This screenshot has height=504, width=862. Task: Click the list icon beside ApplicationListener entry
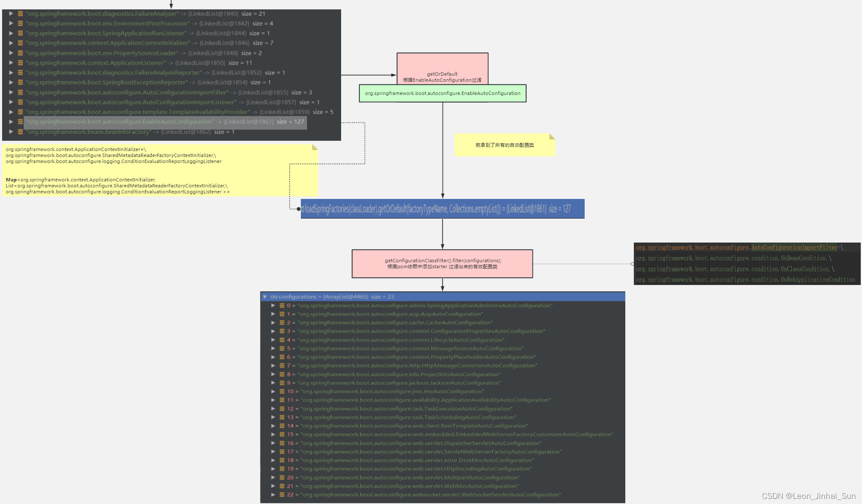click(x=20, y=62)
